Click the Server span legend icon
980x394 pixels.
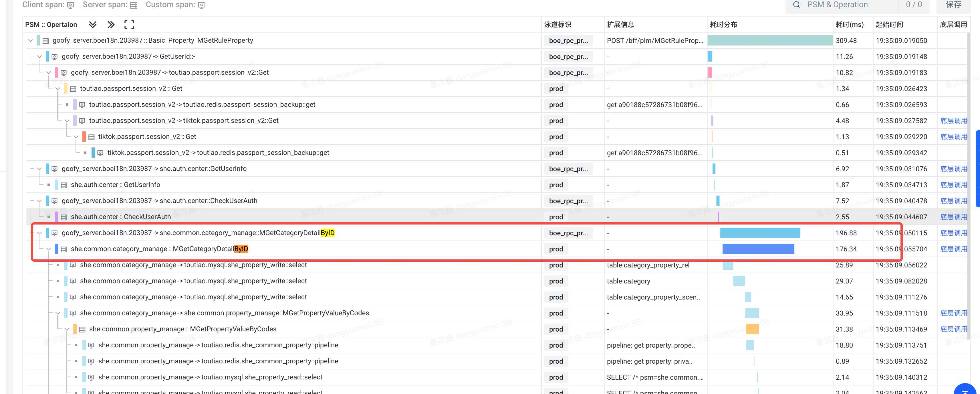point(134,5)
